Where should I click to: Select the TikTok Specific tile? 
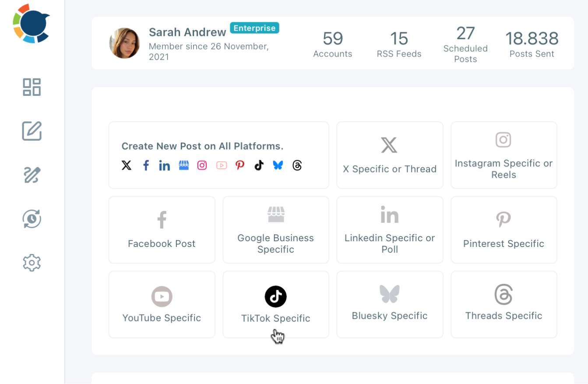coord(275,305)
